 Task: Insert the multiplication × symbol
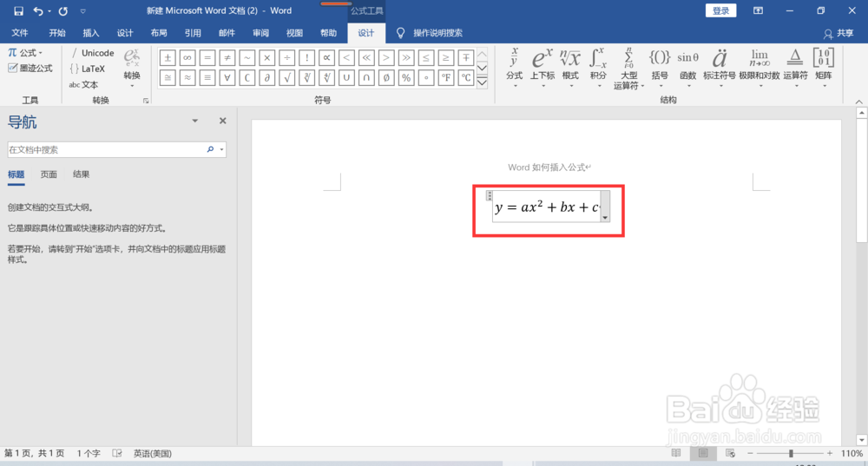(x=266, y=57)
